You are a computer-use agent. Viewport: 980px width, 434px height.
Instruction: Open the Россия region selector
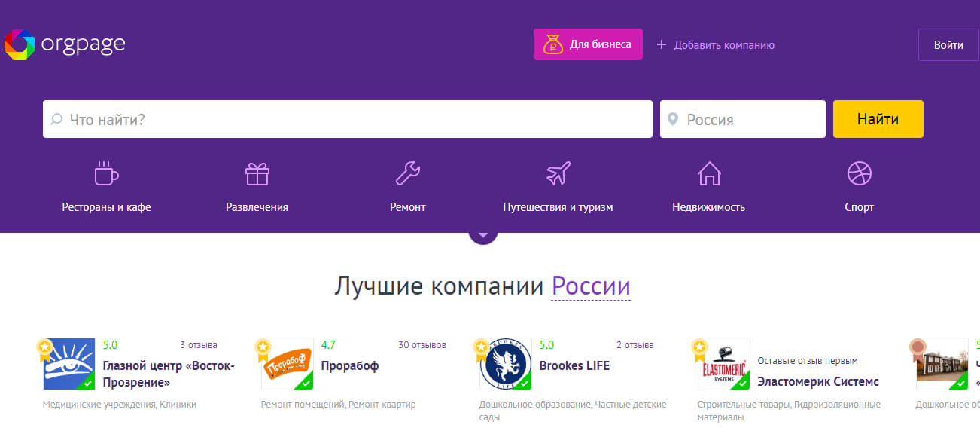click(x=742, y=118)
